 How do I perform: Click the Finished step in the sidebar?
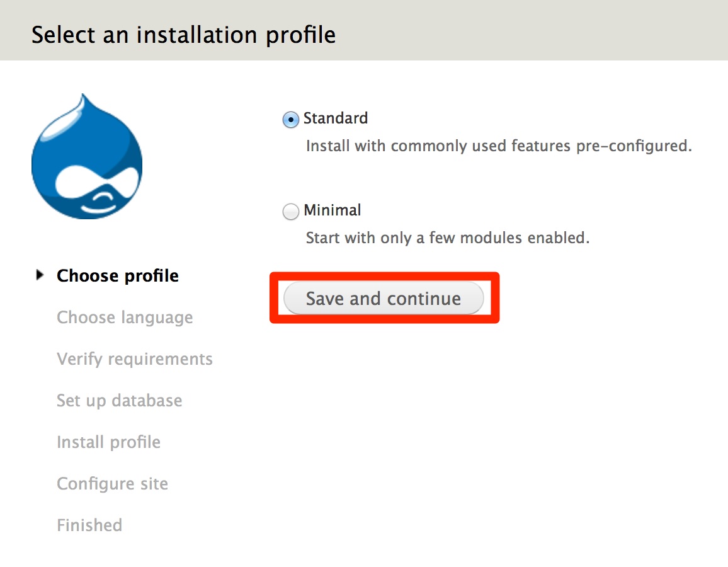pos(89,525)
